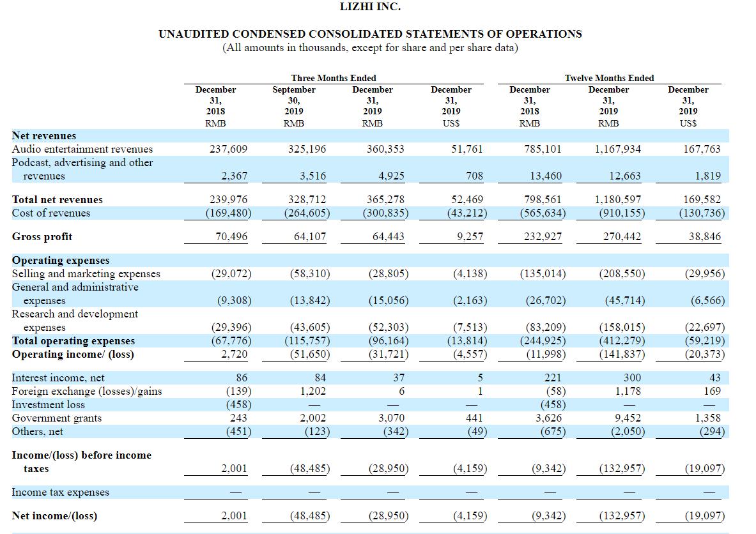Click the 'Foreign exchange (losses)/gains' row label
Screen dimensions: 756x534
[87, 392]
